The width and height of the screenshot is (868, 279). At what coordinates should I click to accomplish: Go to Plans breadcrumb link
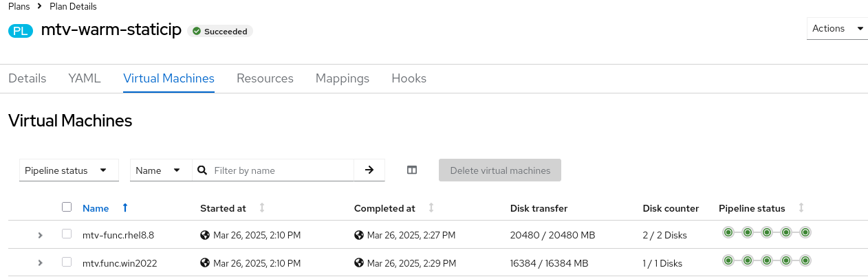click(x=20, y=7)
